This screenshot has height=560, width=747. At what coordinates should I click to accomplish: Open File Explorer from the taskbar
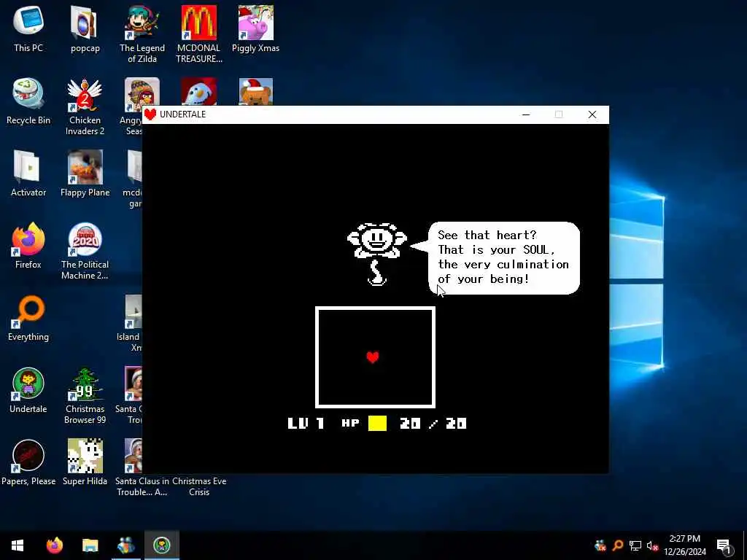(90, 545)
